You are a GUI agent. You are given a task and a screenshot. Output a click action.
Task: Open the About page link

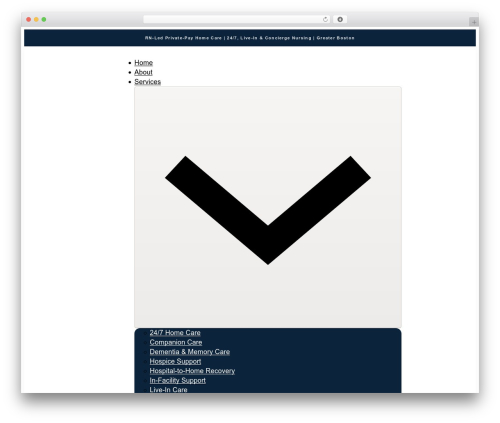pos(143,72)
